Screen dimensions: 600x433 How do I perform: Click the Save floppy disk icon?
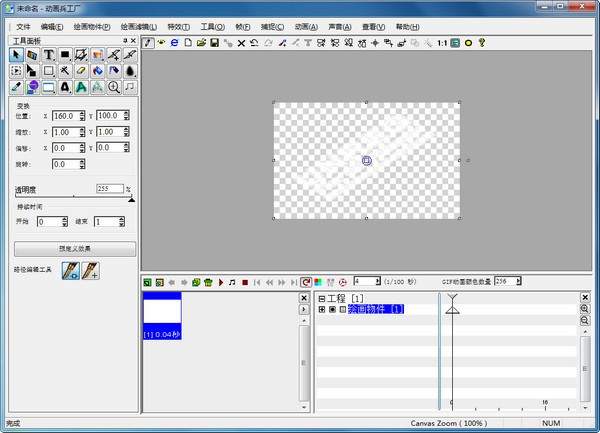coord(214,44)
